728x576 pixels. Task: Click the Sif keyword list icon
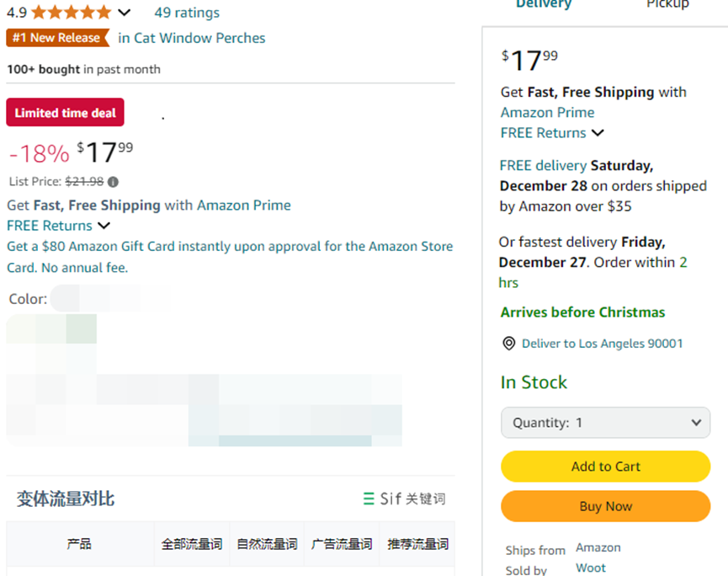[369, 499]
